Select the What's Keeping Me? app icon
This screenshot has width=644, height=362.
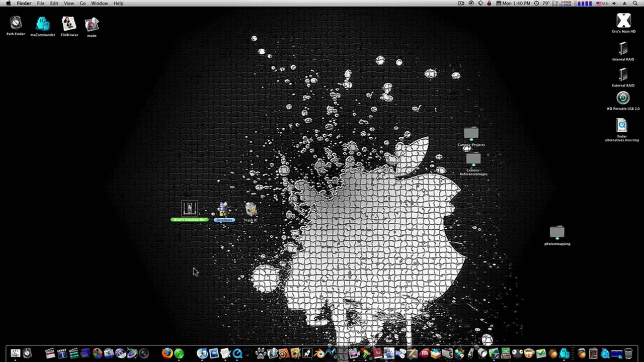pyautogui.click(x=190, y=209)
